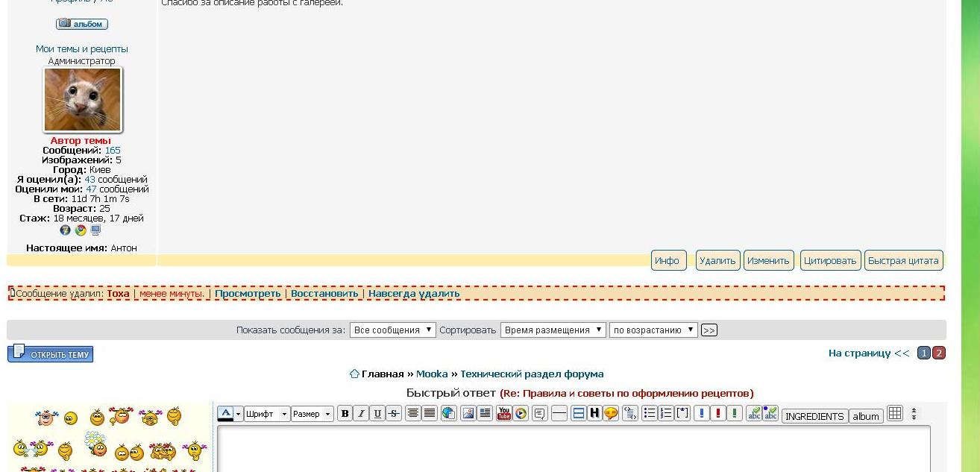Open the text color picker

pyautogui.click(x=225, y=414)
